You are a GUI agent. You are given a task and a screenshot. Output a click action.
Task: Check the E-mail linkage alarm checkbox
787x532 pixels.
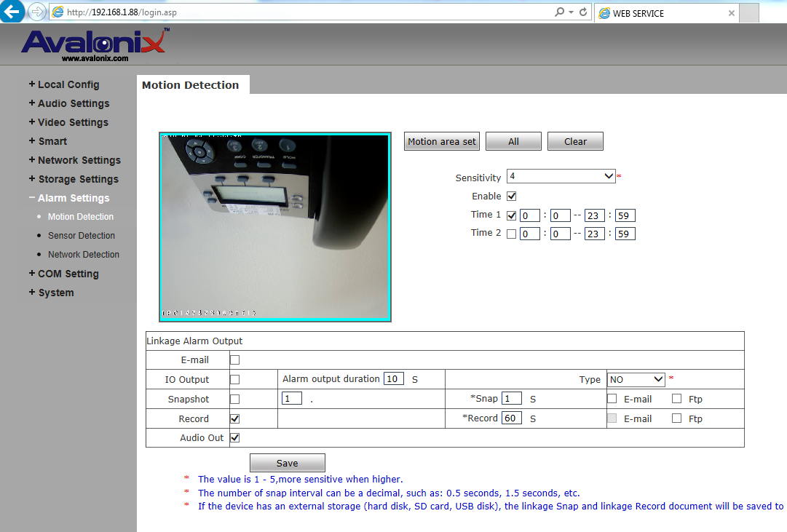point(234,360)
